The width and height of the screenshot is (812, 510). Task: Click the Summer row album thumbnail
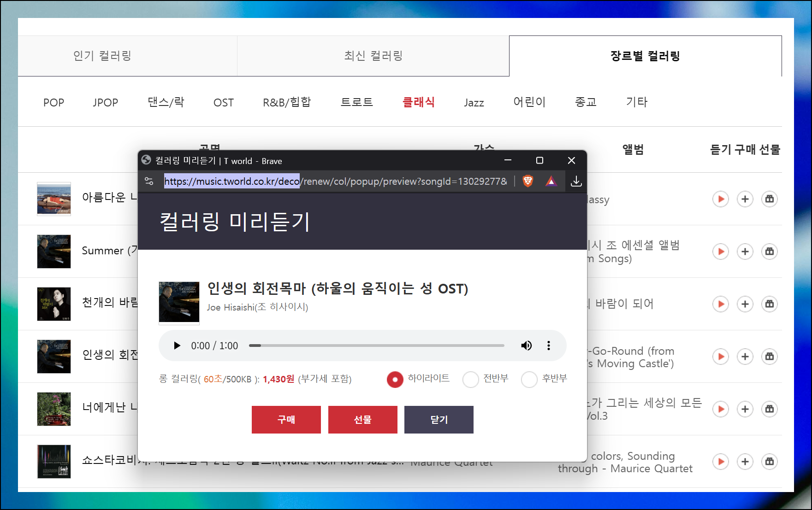[x=54, y=252]
